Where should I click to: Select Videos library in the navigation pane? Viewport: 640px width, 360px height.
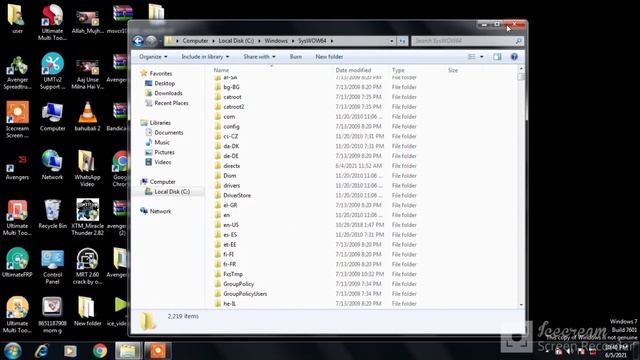click(x=158, y=162)
